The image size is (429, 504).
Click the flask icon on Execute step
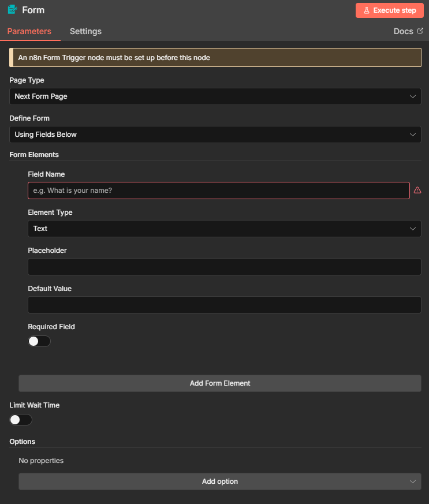coord(366,10)
